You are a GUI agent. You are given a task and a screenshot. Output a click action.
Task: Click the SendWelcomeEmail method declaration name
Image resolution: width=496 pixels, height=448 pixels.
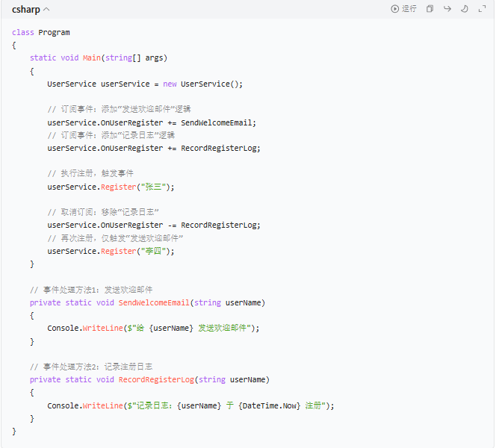click(154, 302)
